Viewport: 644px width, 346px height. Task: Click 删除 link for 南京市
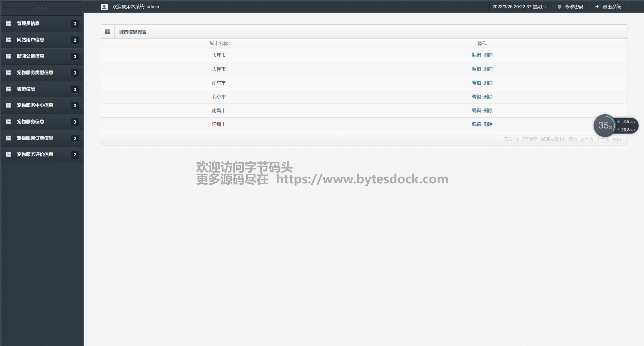click(488, 83)
